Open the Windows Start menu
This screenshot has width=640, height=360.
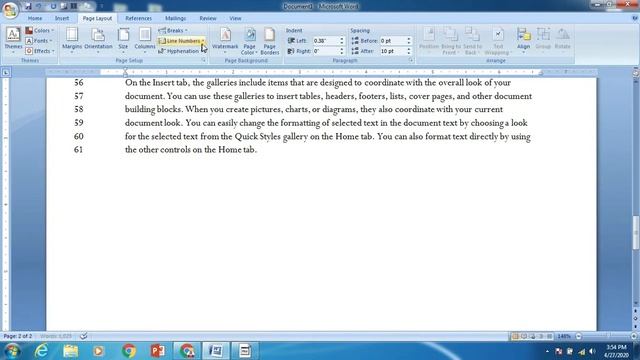click(12, 351)
